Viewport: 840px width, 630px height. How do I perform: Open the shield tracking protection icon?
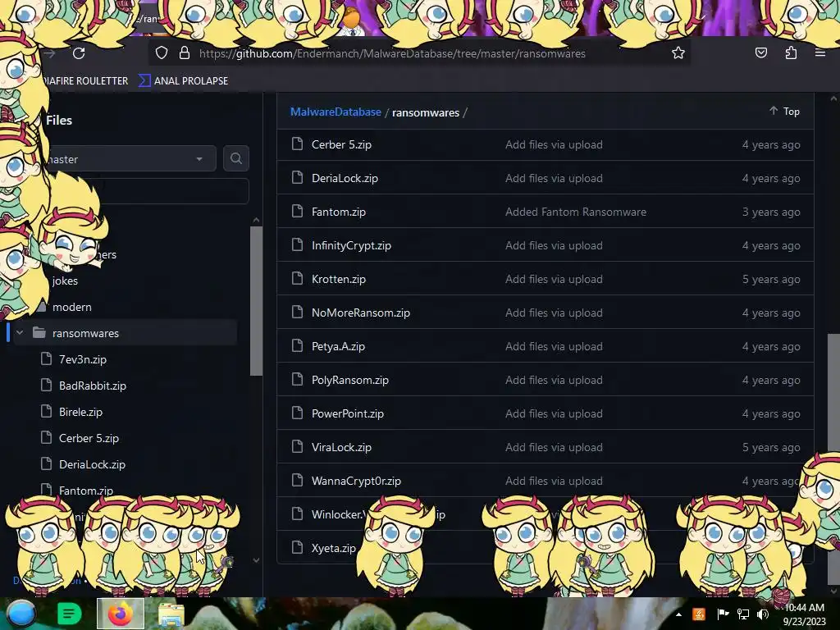tap(162, 53)
